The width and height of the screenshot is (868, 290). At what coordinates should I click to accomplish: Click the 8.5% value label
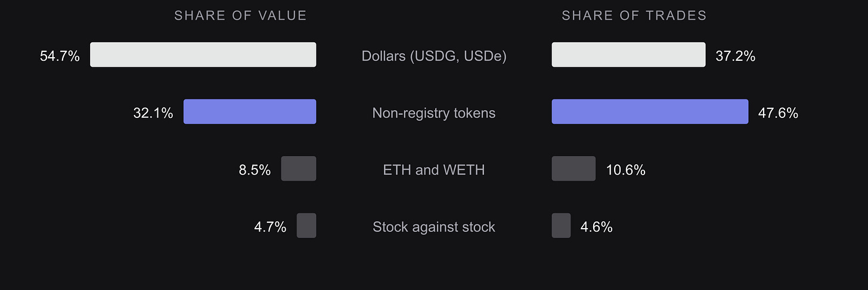click(255, 170)
